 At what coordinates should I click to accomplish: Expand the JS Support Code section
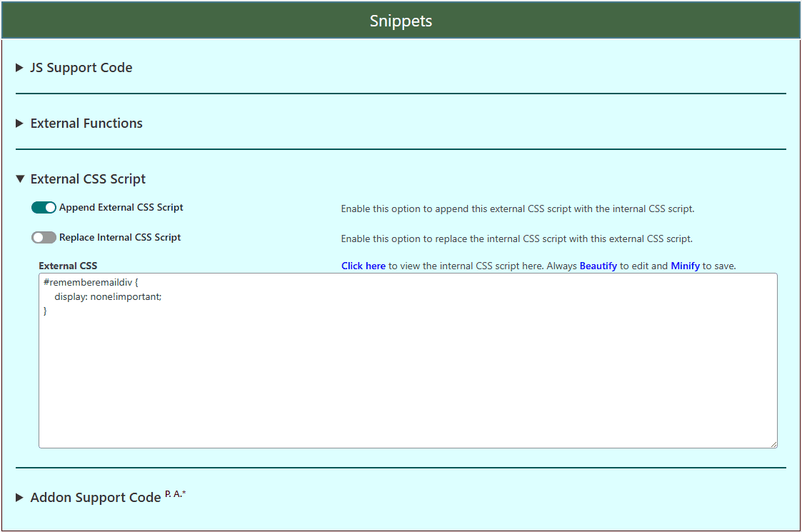(81, 67)
